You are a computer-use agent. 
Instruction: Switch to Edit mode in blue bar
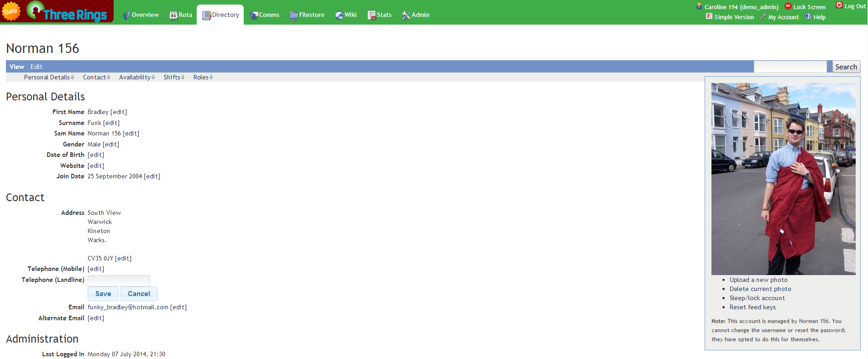coord(37,67)
